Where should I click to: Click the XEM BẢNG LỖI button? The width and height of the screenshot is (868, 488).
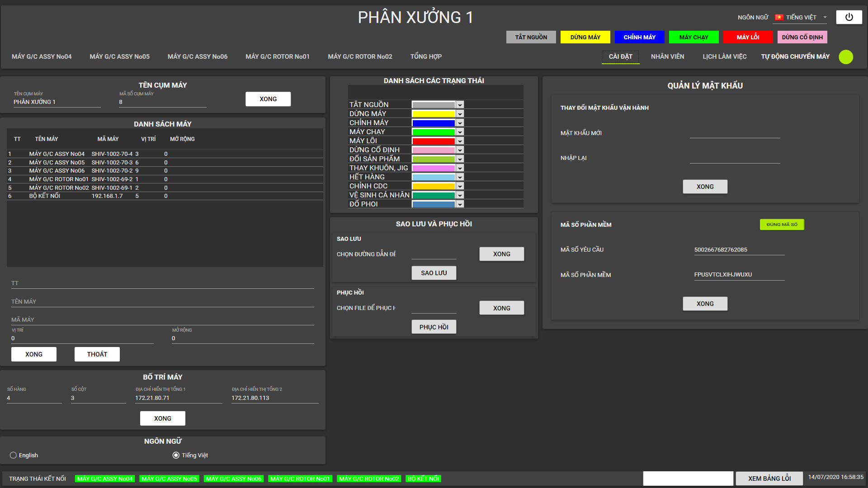[769, 478]
